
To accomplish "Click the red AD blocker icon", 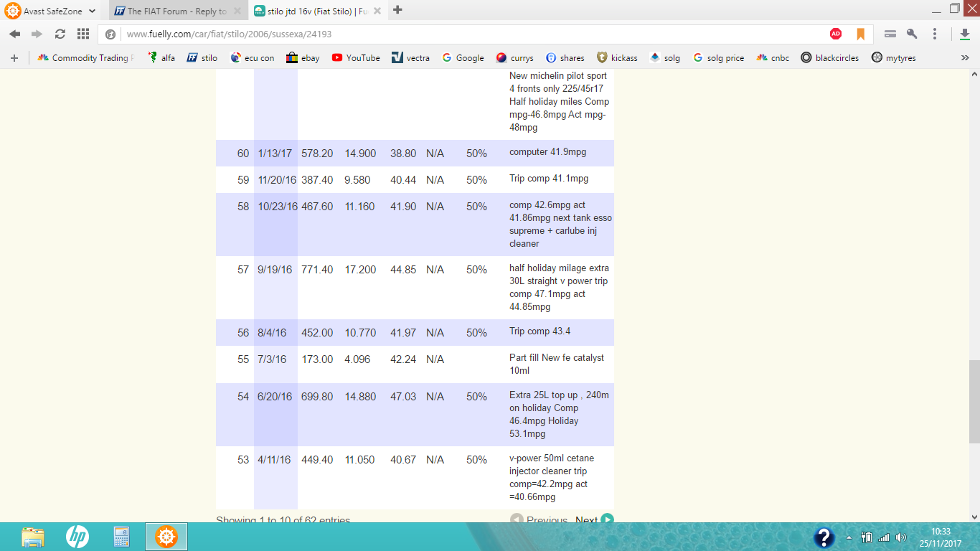I will (836, 34).
